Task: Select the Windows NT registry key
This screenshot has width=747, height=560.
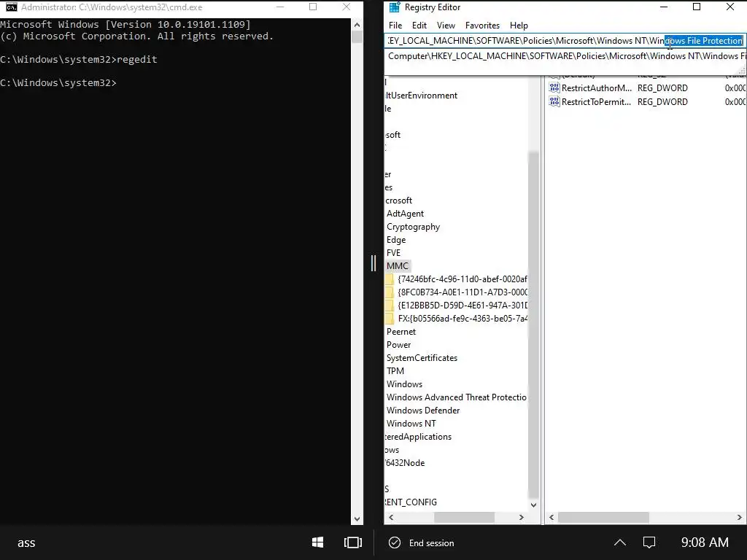Action: point(411,424)
